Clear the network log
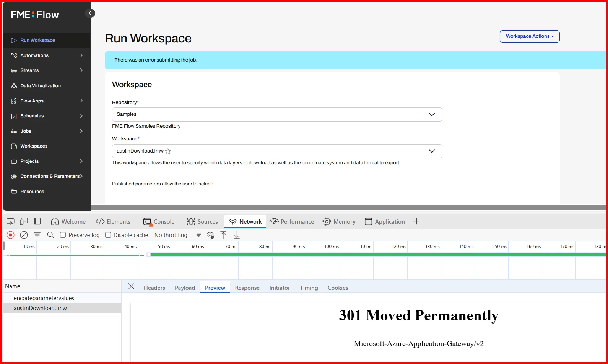The height and width of the screenshot is (364, 608). 24,235
